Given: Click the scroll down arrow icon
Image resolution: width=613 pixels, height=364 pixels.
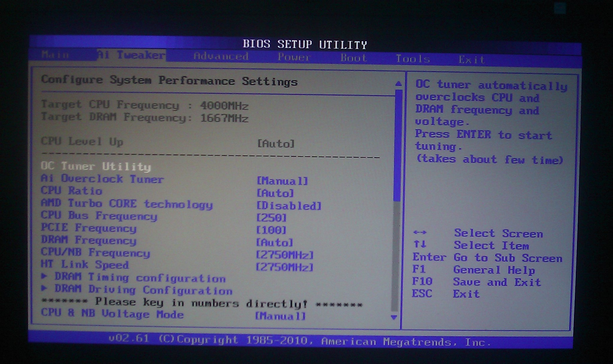Looking at the screenshot, I should [394, 318].
